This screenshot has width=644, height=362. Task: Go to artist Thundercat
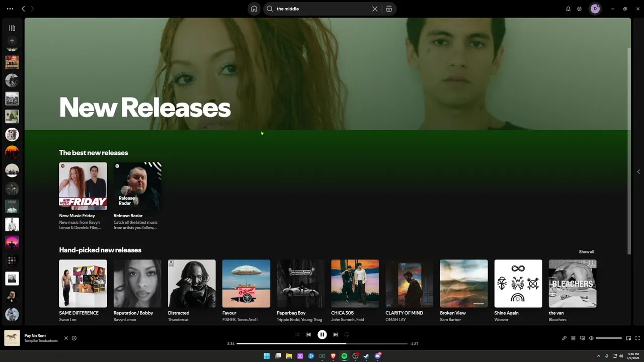(178, 320)
